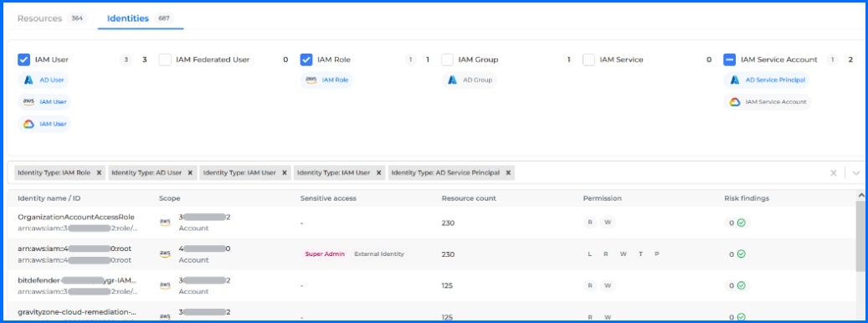Click risk findings check in OrganizationAccountAccessRole row
The height and width of the screenshot is (323, 868).
[x=742, y=223]
